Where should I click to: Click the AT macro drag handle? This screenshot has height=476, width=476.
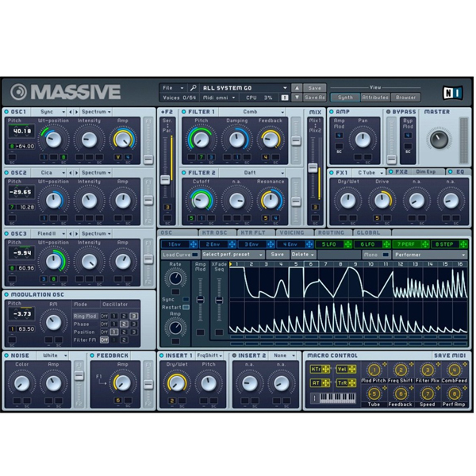tap(326, 383)
